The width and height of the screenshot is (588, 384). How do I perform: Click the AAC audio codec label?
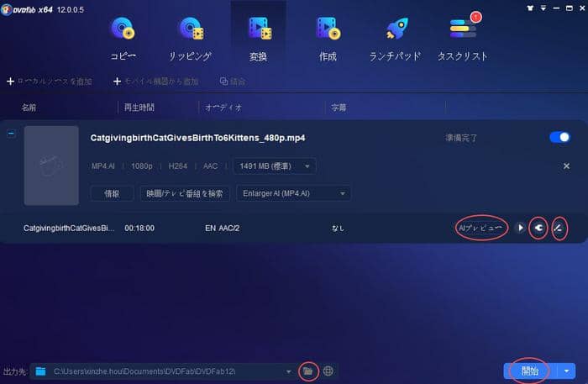(x=210, y=166)
